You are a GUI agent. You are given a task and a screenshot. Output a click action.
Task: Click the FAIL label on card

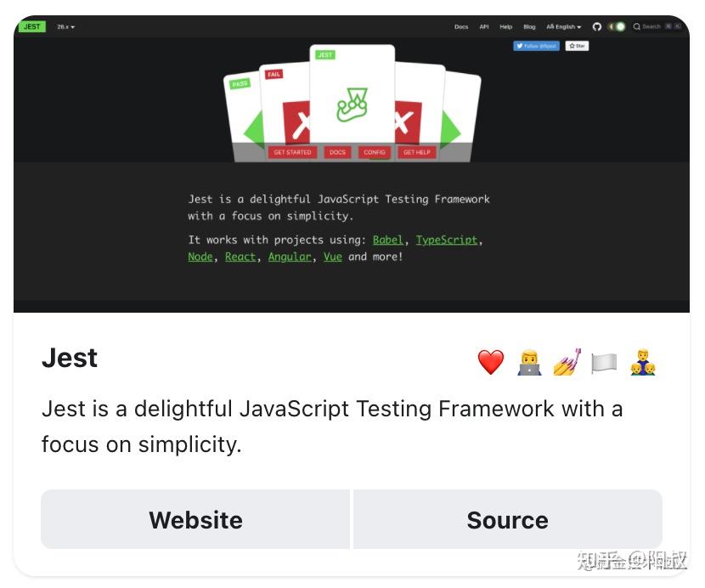[274, 74]
